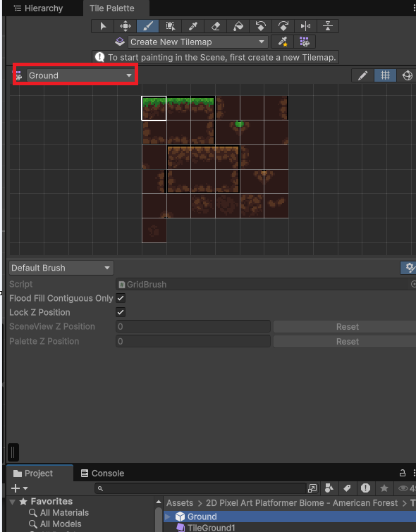This screenshot has height=532, width=416.
Task: Switch to the Tile Palette tab
Action: click(111, 8)
